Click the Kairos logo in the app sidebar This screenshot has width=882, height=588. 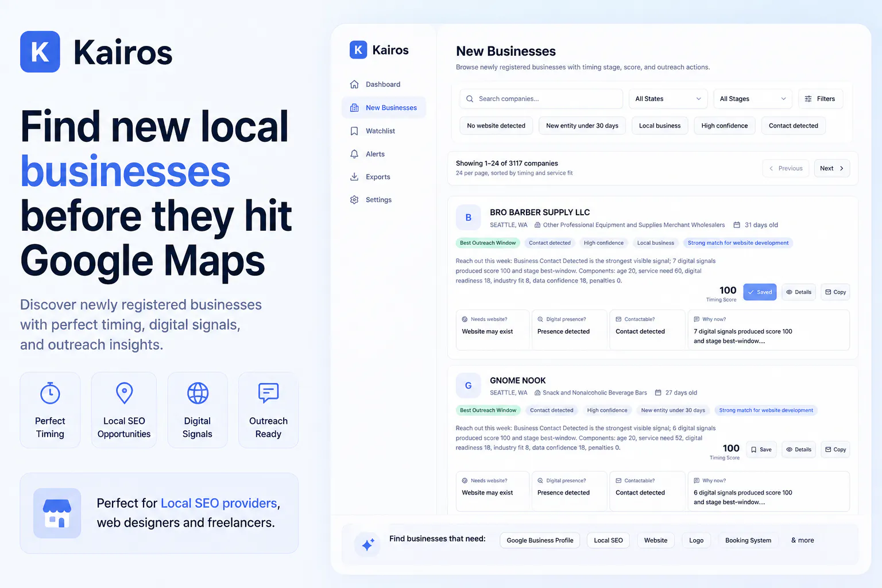pyautogui.click(x=379, y=50)
